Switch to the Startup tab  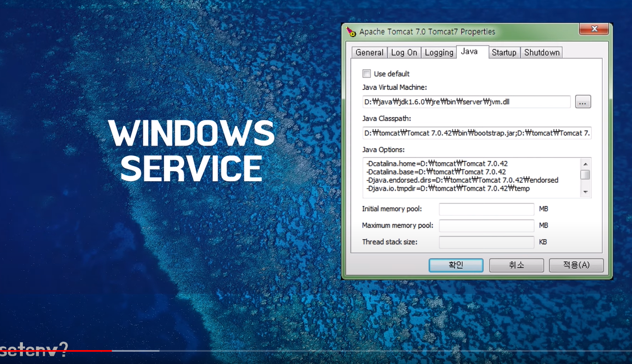[504, 52]
